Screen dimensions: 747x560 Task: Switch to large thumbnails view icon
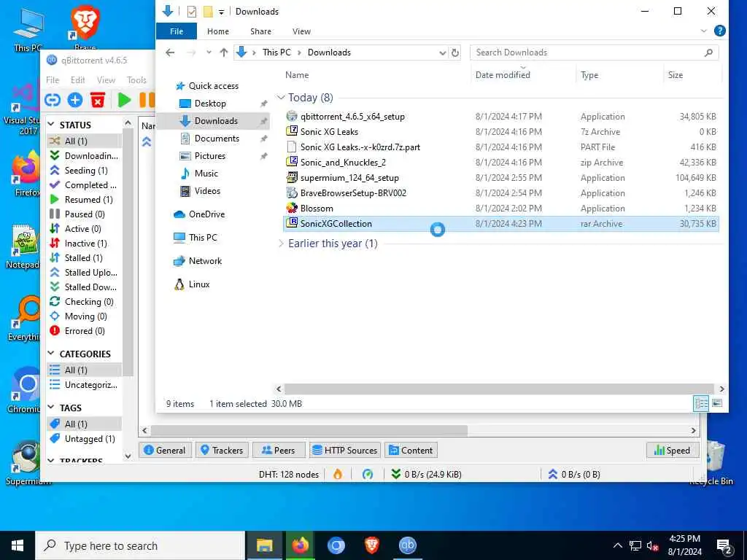pos(716,404)
